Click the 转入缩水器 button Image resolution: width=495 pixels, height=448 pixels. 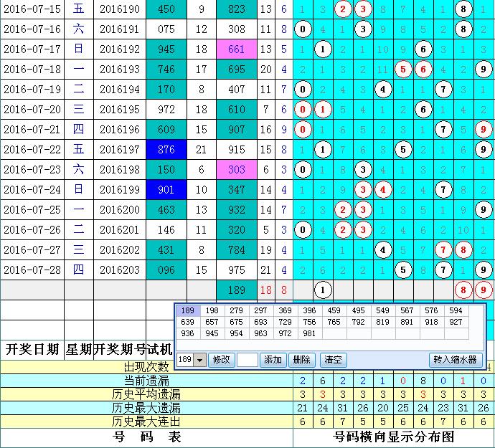[x=456, y=360]
